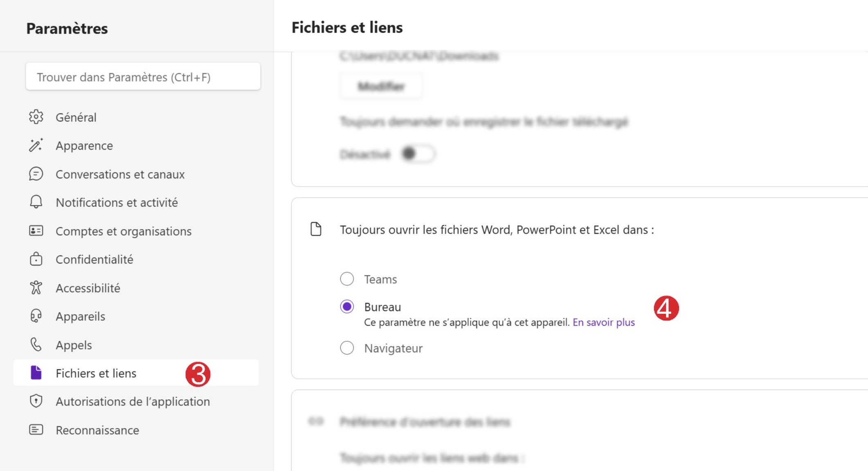Toggle the blurred Désactivé download prompt switch
Screen dimensions: 868x471
tap(418, 154)
